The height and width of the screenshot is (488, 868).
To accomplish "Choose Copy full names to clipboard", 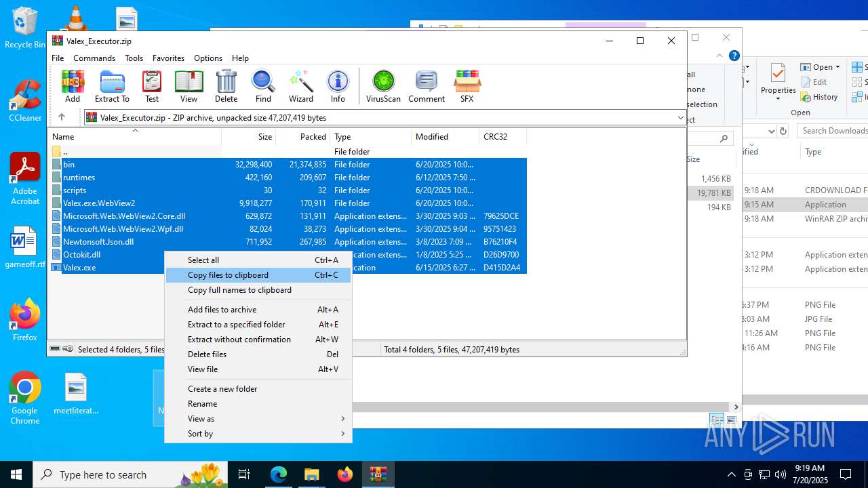I will click(x=258, y=290).
